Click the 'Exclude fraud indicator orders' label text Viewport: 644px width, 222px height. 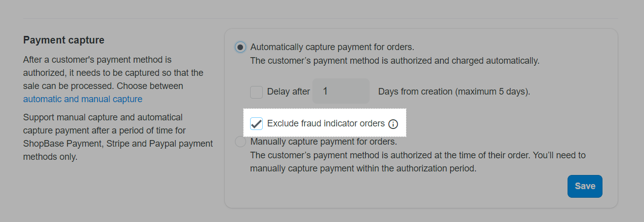click(x=326, y=123)
